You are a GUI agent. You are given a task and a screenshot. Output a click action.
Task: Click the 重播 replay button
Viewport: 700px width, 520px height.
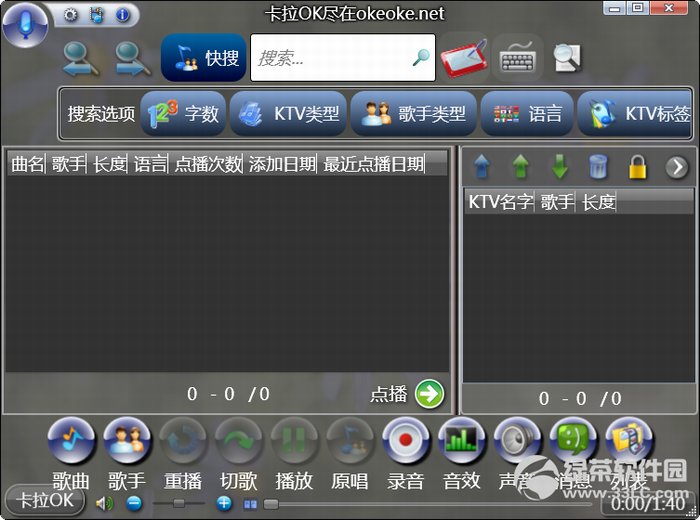tap(183, 441)
